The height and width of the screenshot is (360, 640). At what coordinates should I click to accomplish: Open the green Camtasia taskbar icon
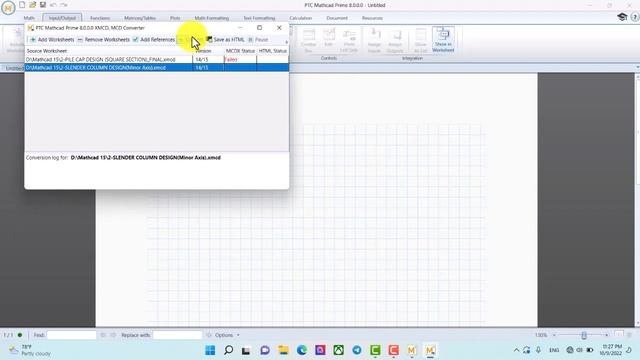coord(375,350)
